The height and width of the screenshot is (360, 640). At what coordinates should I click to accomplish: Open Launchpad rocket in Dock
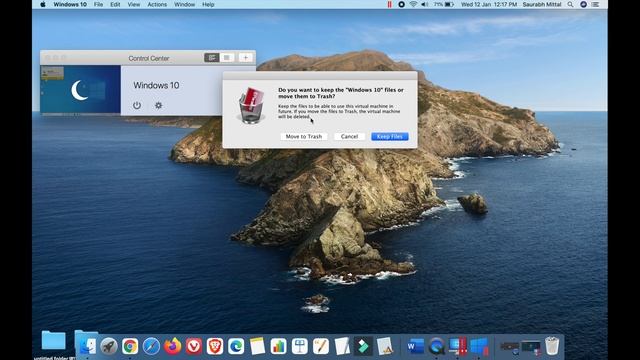(109, 346)
